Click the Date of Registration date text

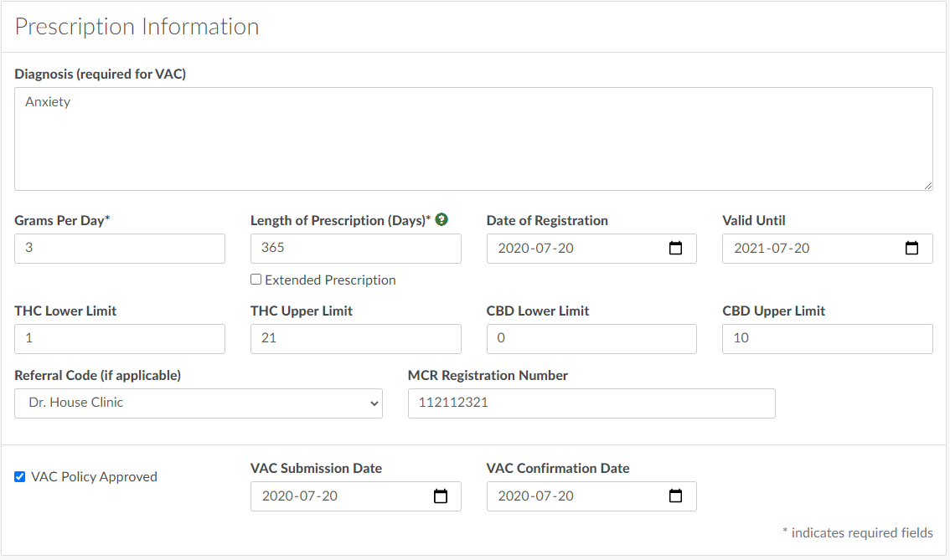536,249
